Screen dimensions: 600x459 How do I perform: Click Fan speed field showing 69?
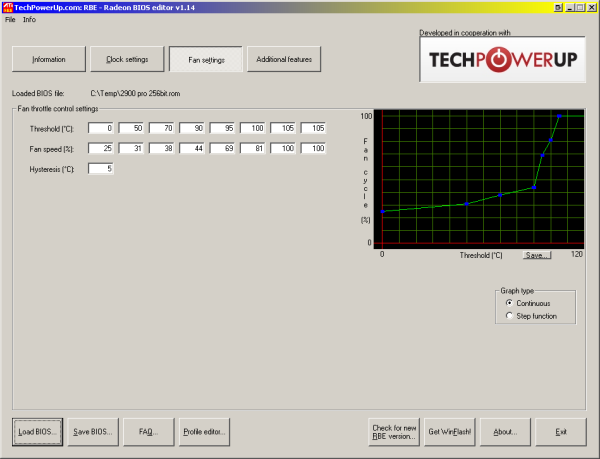click(x=222, y=148)
